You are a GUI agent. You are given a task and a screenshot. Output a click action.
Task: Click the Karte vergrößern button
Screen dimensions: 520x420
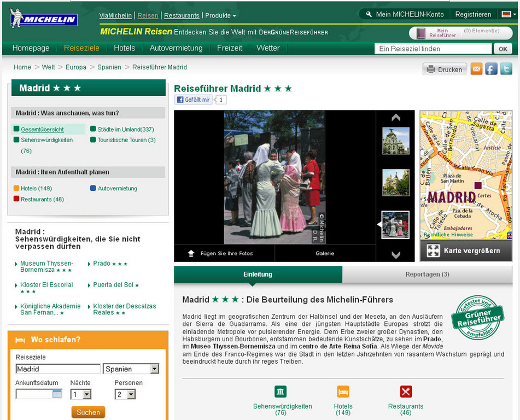(x=466, y=251)
